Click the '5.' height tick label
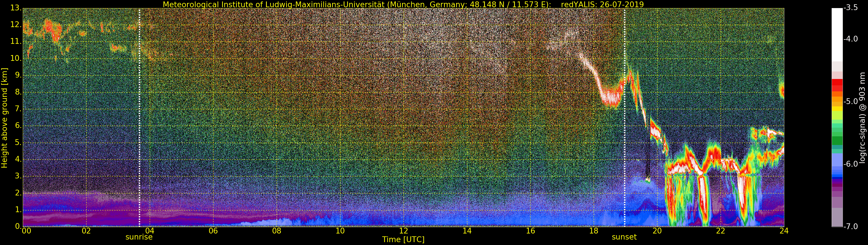 click(18, 142)
